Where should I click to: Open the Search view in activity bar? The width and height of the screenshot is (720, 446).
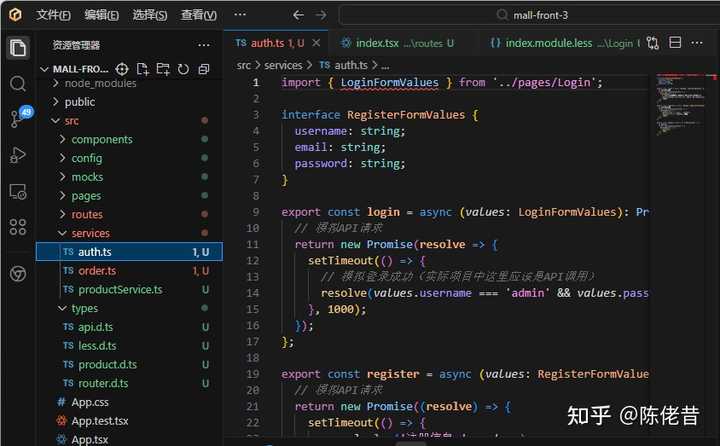point(17,83)
